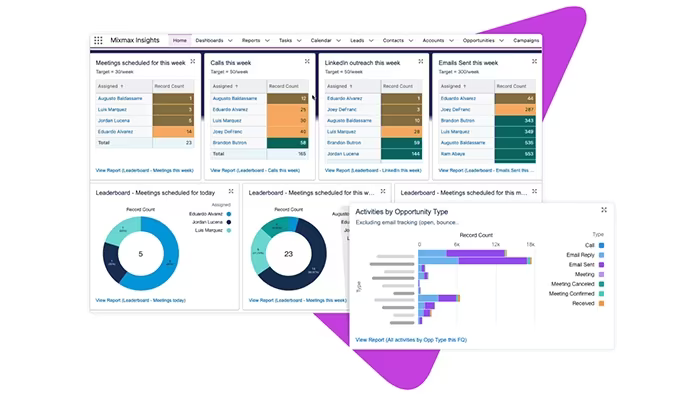The width and height of the screenshot is (700, 400).
Task: Open the Calendar tab dropdown chevron
Action: [x=338, y=41]
